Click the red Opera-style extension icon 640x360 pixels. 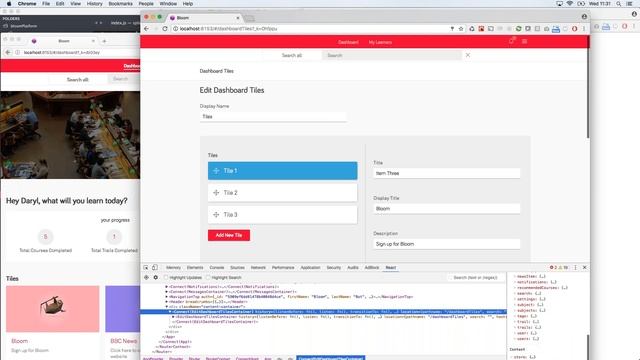575,29
